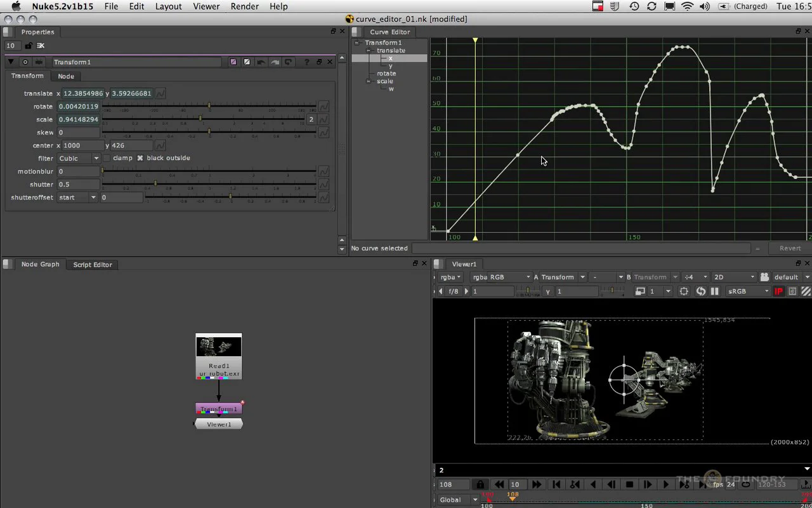Open animation menu for motionblur knob
Viewport: 812px width, 508px height.
pyautogui.click(x=324, y=171)
